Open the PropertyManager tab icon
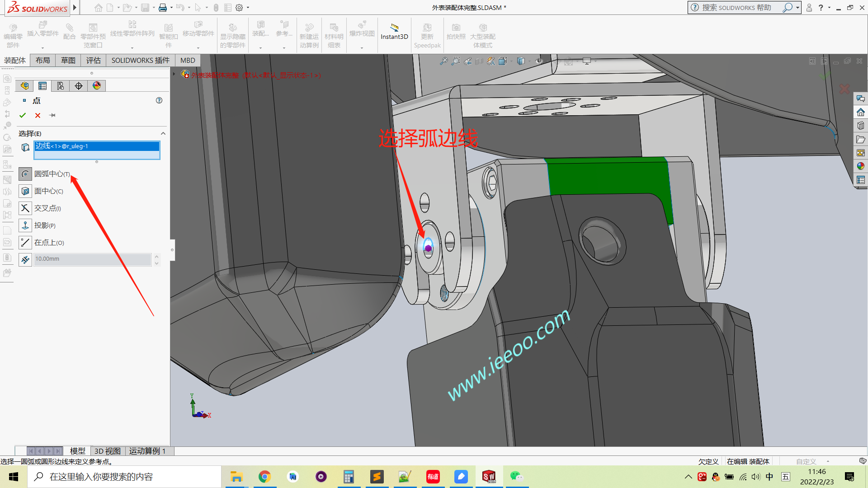 coord(42,86)
